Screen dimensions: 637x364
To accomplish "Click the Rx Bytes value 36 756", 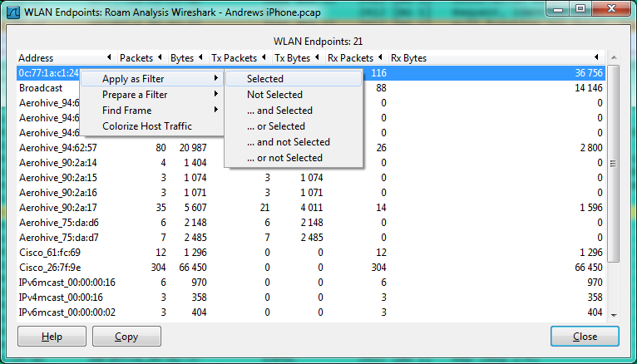I will click(x=589, y=73).
